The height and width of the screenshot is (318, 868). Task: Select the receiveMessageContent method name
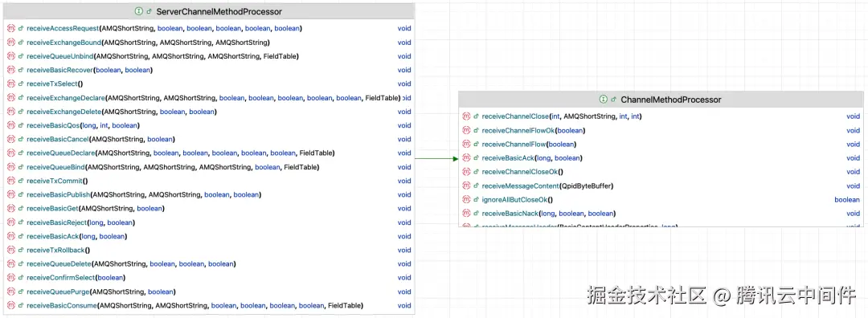[x=519, y=185]
